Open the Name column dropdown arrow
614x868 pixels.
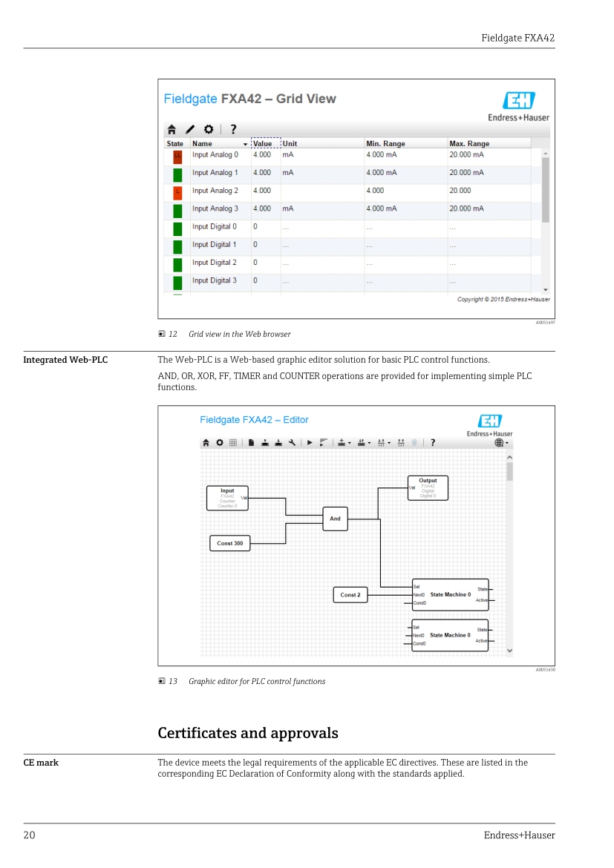pyautogui.click(x=245, y=144)
